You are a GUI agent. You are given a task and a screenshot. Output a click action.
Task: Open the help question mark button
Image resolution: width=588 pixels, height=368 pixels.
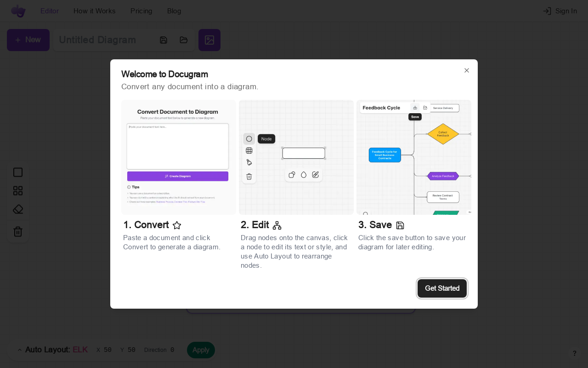(x=574, y=353)
